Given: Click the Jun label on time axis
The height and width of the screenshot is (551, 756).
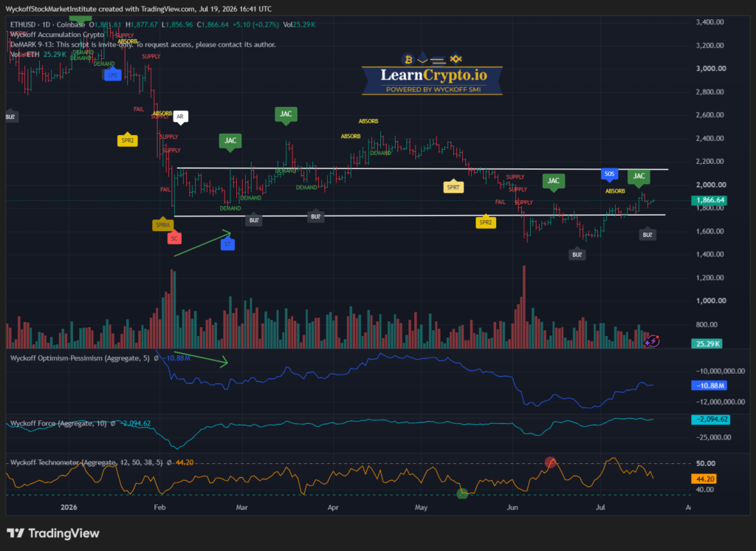Looking at the screenshot, I should pyautogui.click(x=512, y=507).
